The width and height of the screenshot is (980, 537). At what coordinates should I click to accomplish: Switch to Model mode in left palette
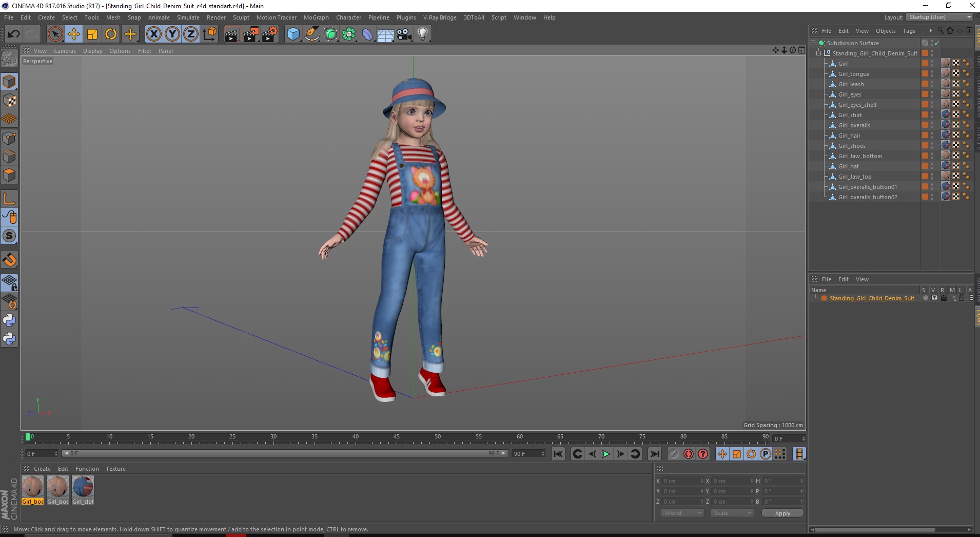[9, 82]
